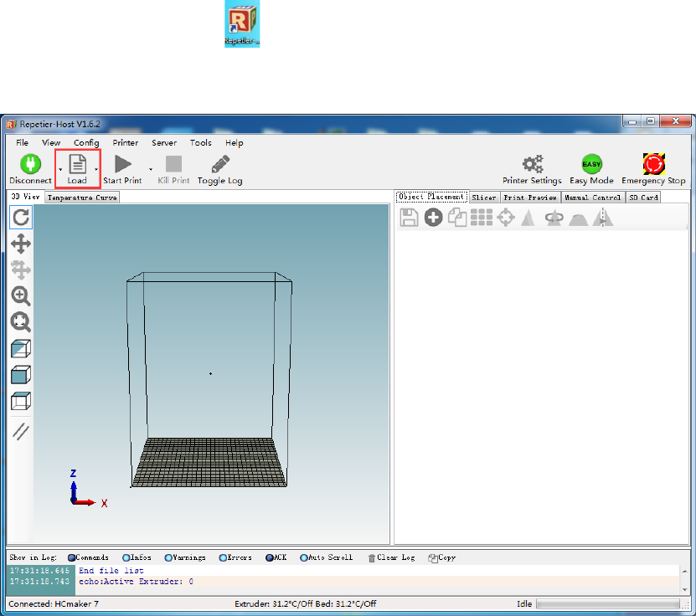Select the Object Placement tab
The width and height of the screenshot is (696, 616).
click(431, 197)
